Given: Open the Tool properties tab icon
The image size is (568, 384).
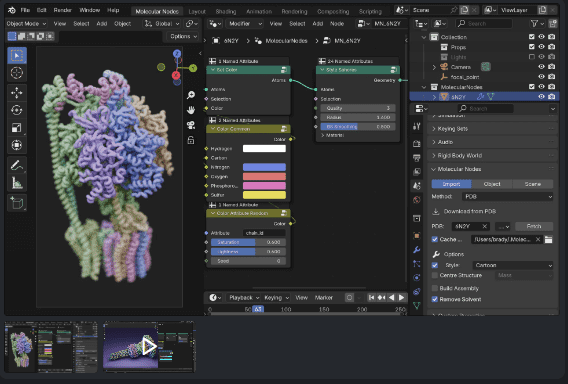Looking at the screenshot, I should pyautogui.click(x=417, y=126).
